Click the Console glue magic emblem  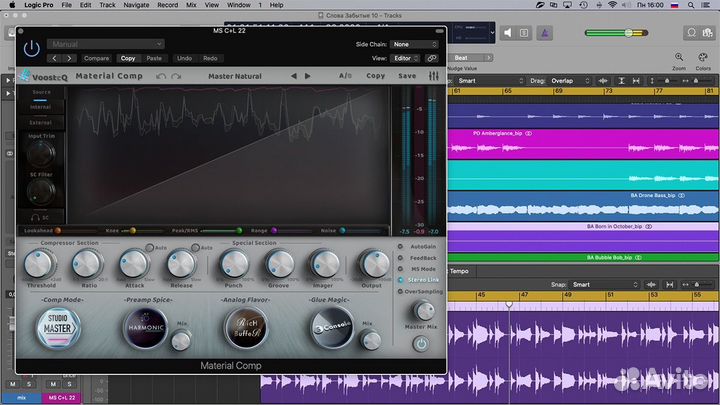[x=331, y=327]
